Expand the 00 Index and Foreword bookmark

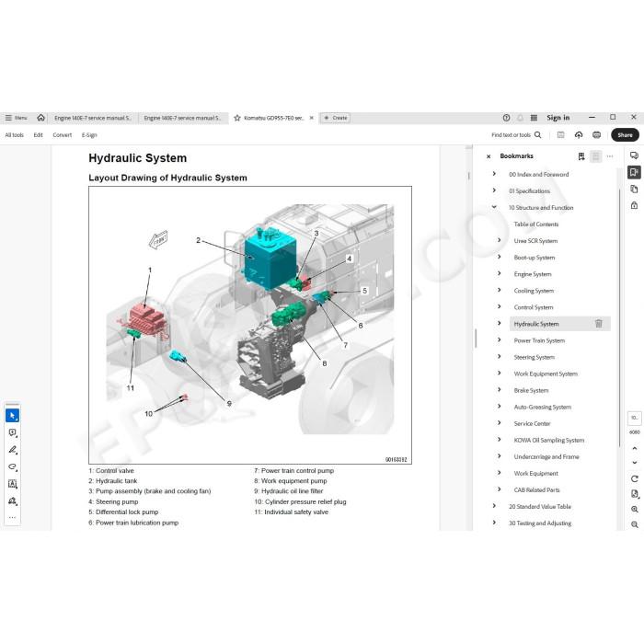click(494, 174)
